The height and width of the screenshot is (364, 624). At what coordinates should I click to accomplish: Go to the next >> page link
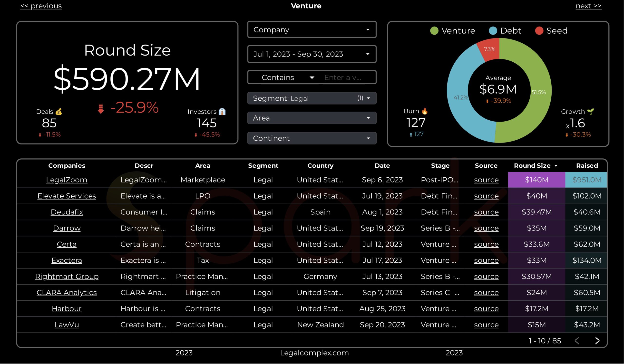point(588,6)
